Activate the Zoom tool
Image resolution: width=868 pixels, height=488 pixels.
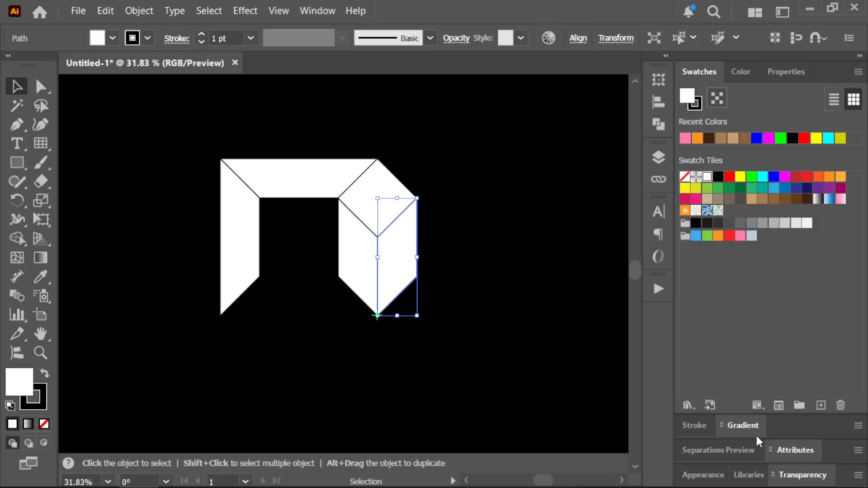tap(41, 353)
